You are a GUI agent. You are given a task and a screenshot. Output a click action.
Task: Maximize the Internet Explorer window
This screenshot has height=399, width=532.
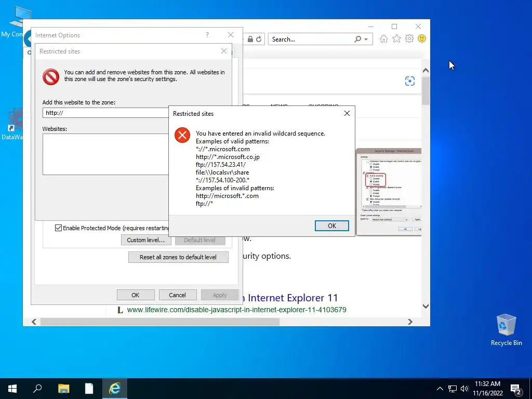click(394, 26)
